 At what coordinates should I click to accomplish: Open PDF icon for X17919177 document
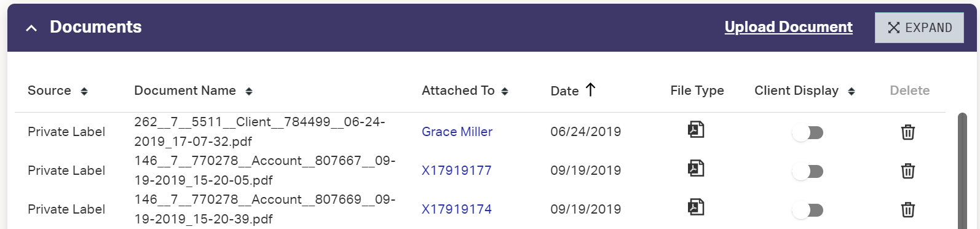tap(696, 169)
